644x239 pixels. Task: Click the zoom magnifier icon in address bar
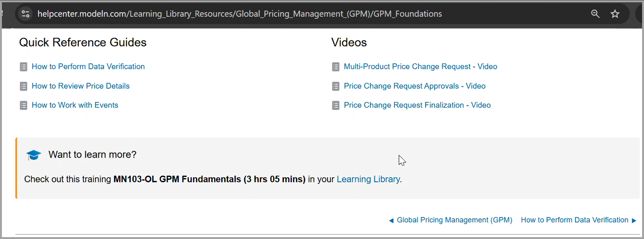(595, 14)
